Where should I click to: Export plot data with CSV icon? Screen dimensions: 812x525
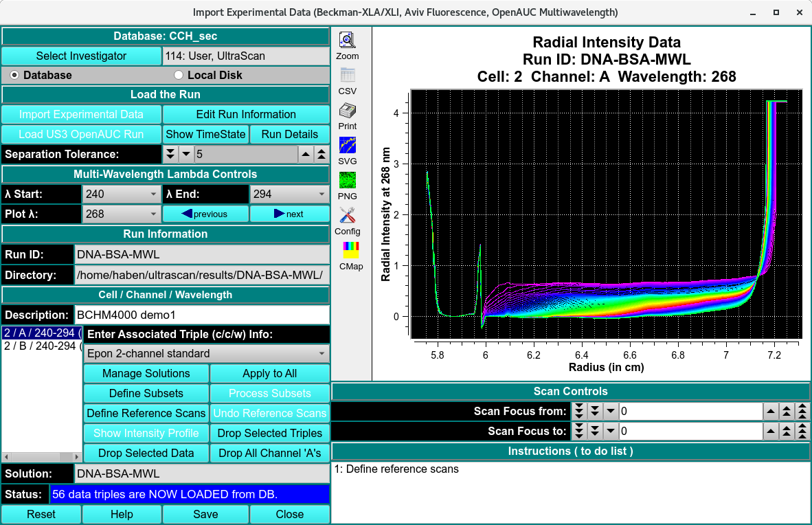tap(348, 76)
